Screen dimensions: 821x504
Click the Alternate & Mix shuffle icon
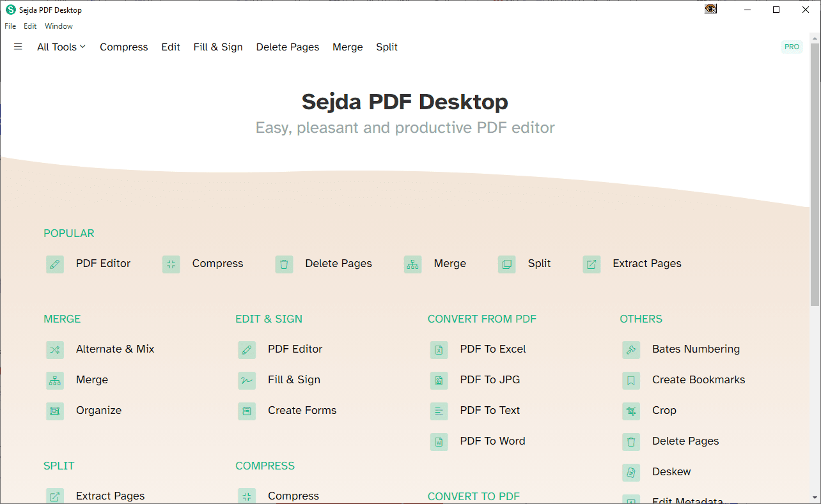[55, 349]
